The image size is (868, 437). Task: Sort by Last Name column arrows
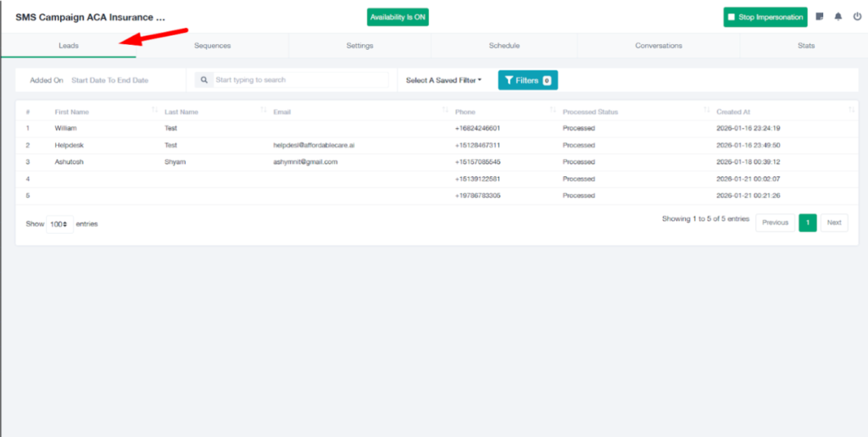pyautogui.click(x=264, y=112)
